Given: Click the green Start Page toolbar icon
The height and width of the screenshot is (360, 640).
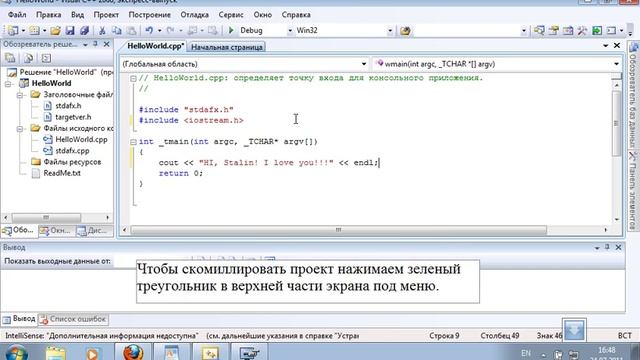Looking at the screenshot, I should 597,31.
